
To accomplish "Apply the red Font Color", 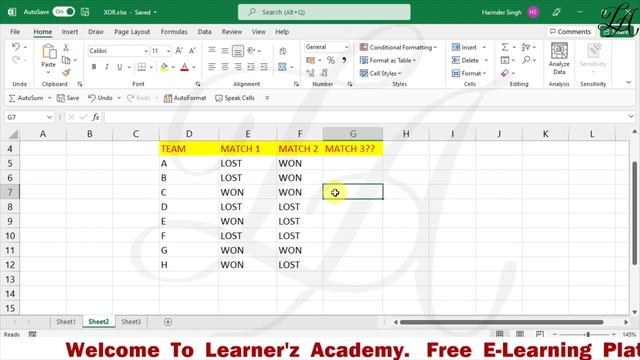I will (184, 67).
